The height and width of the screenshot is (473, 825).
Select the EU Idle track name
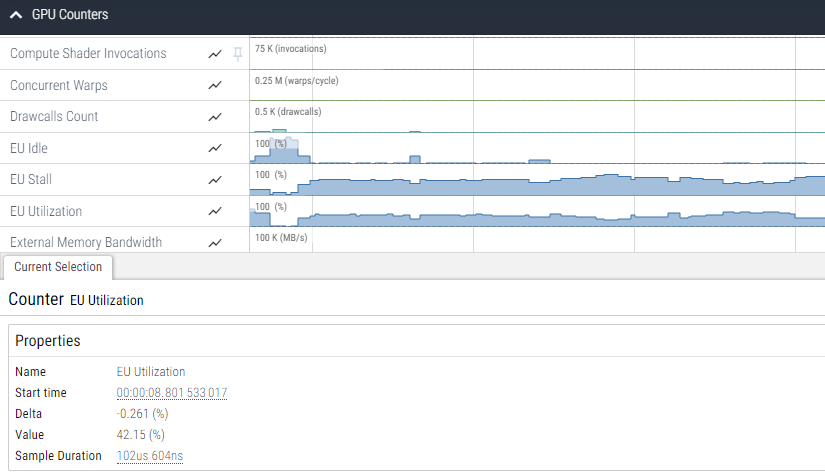(29, 148)
